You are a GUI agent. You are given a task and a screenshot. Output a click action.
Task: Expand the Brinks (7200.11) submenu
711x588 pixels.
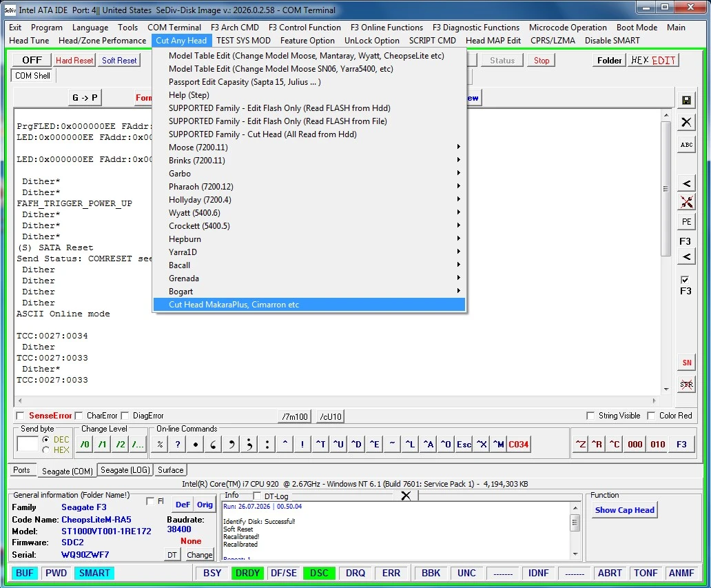click(x=309, y=160)
